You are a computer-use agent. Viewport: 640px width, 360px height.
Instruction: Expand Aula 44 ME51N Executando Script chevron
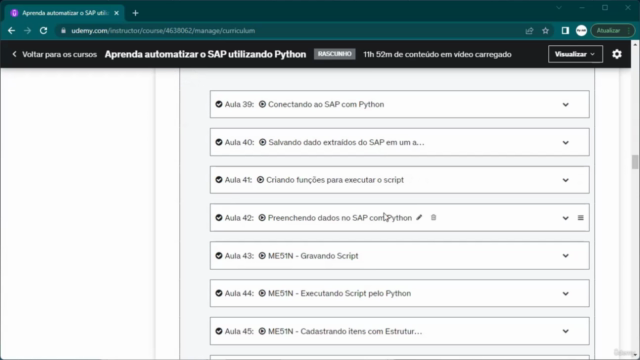tap(565, 294)
